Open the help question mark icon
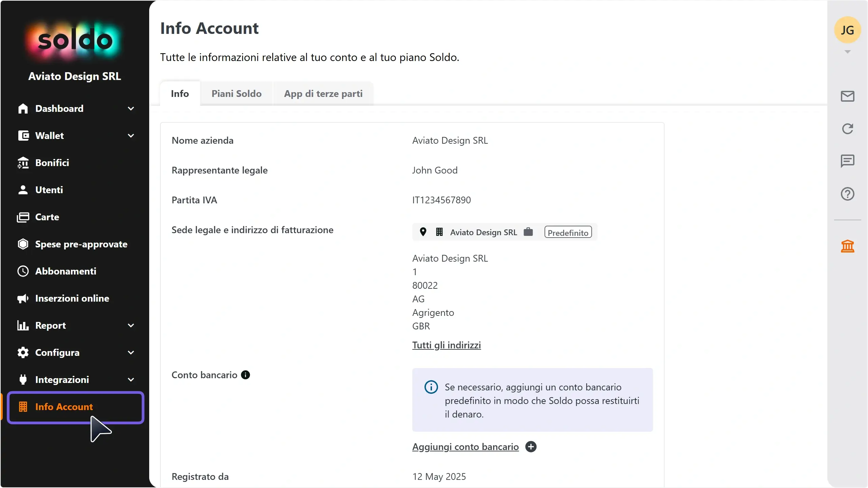This screenshot has height=488, width=868. point(847,194)
